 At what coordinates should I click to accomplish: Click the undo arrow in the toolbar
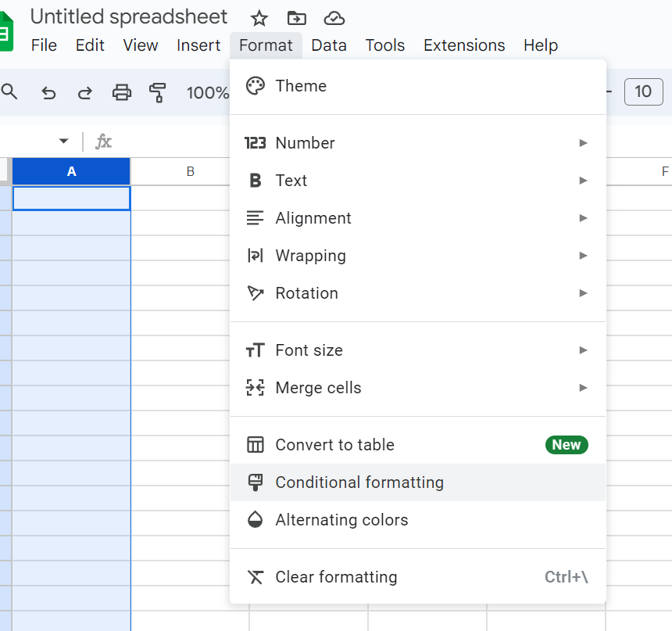tap(48, 93)
